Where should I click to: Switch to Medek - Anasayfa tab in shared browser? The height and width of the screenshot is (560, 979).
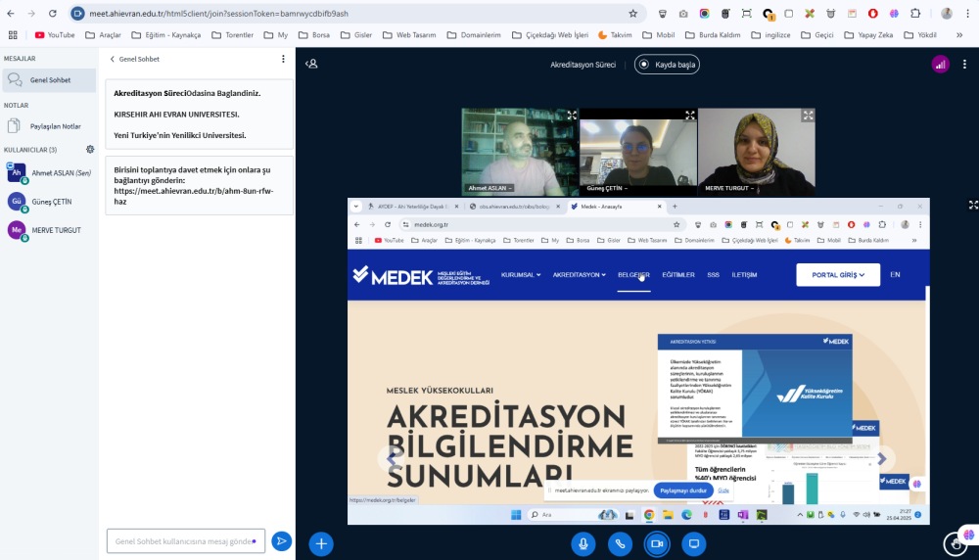tap(615, 206)
